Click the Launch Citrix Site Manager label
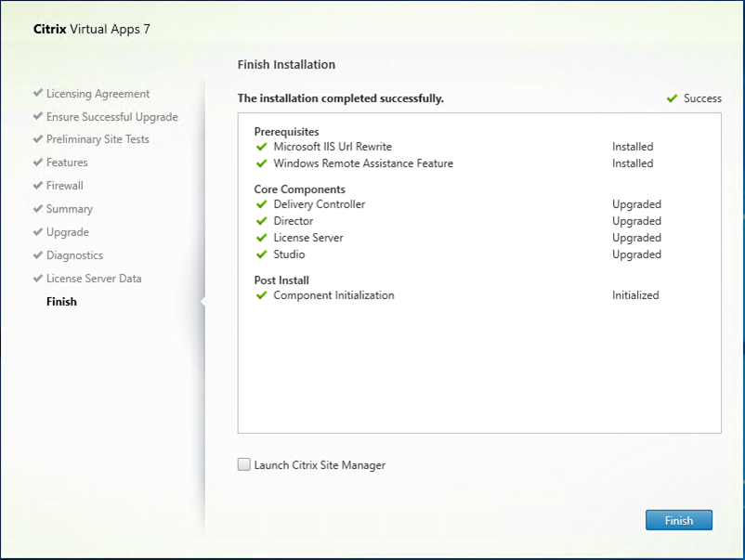This screenshot has height=560, width=745. (320, 465)
